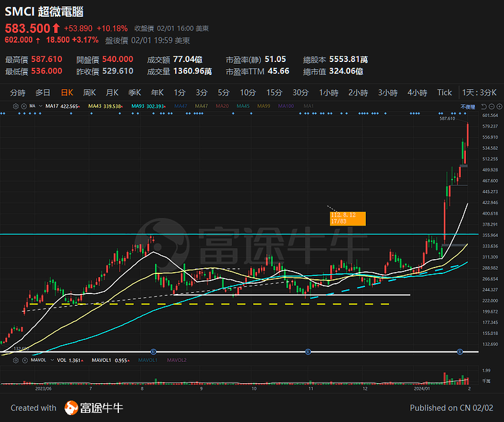Click the 開盤價 540.000 value

(118, 59)
